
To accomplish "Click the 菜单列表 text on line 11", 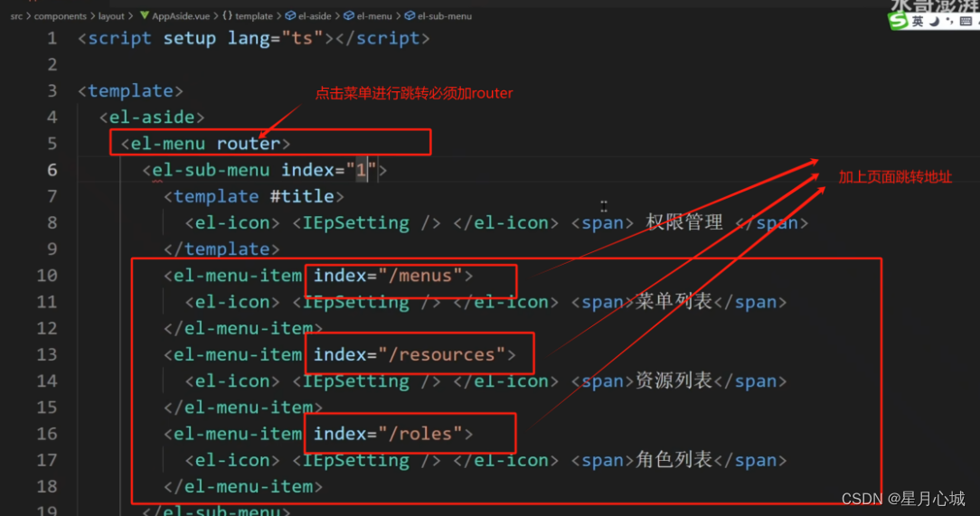I will point(674,302).
